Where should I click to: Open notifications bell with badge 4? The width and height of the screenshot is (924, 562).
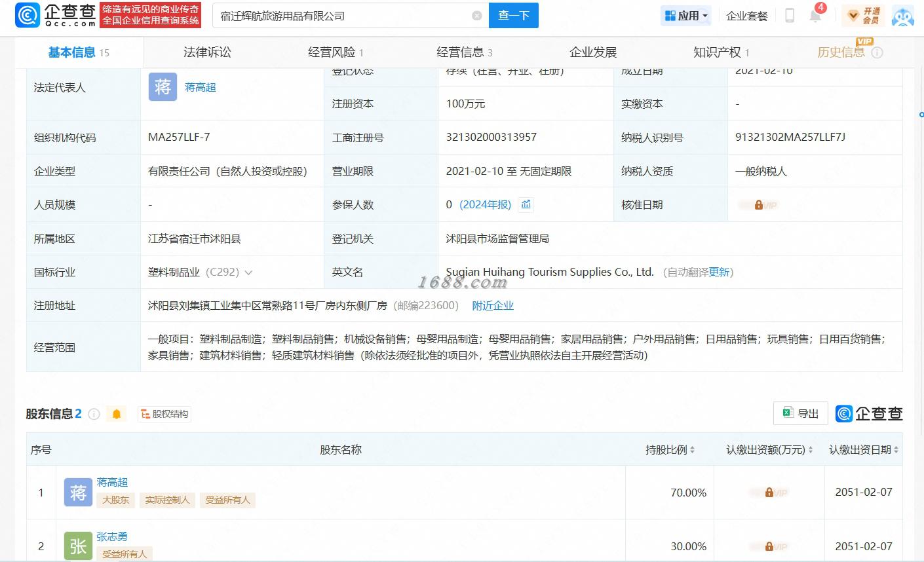pos(816,14)
